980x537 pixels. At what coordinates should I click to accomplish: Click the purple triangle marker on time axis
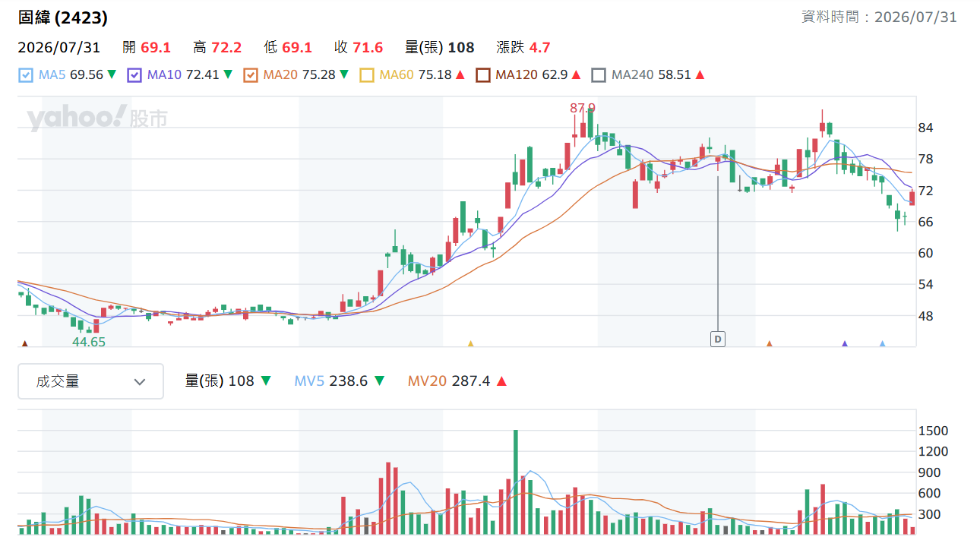pyautogui.click(x=845, y=343)
